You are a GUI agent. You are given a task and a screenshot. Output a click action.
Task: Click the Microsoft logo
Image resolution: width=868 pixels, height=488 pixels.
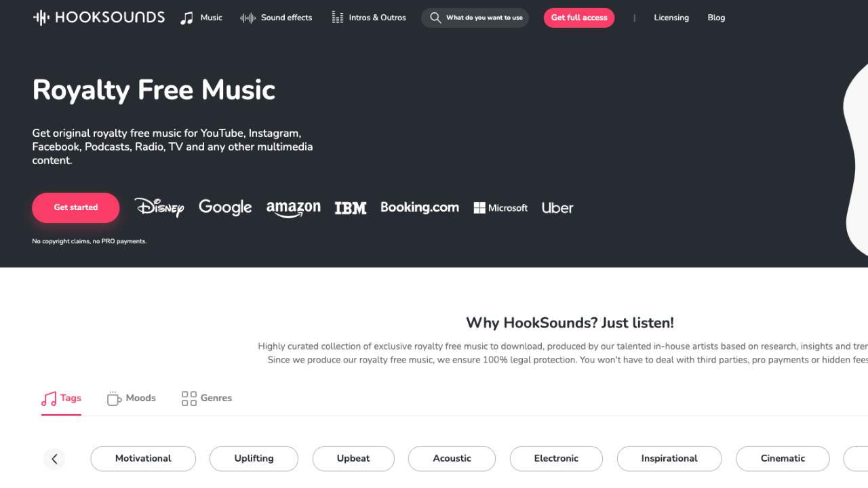click(500, 208)
